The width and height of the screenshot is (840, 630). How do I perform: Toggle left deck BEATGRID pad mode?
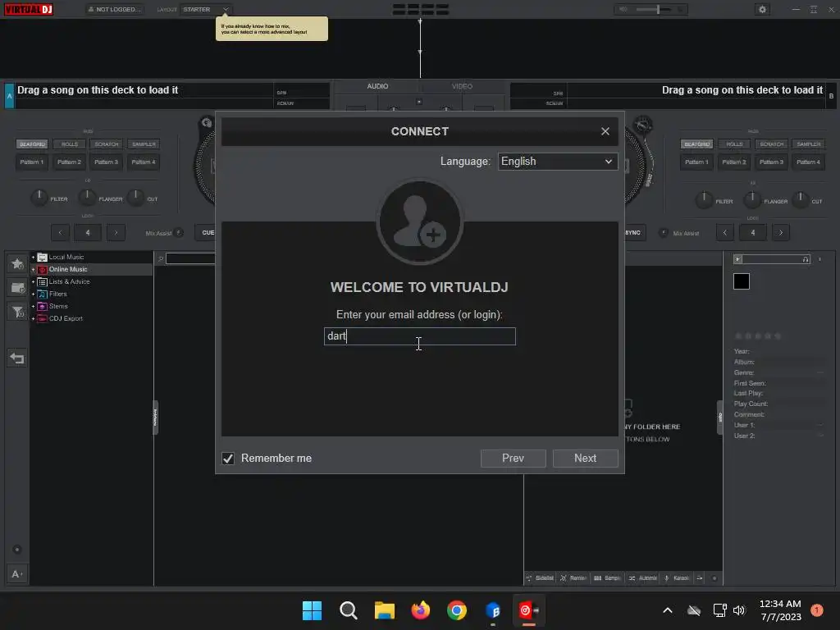(32, 144)
